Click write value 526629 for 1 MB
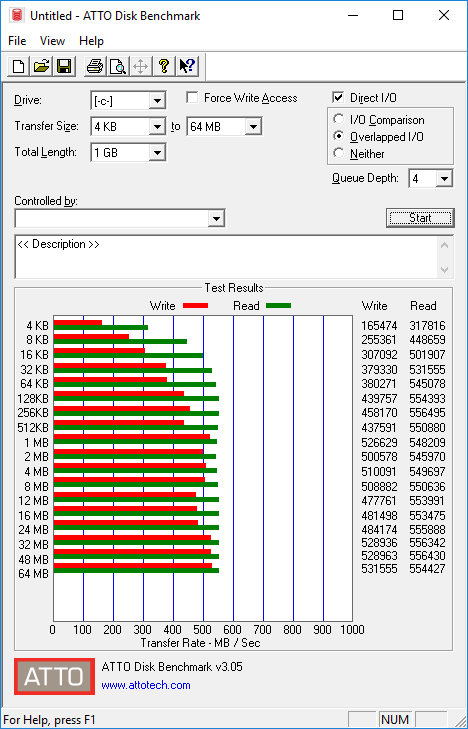 click(x=379, y=443)
